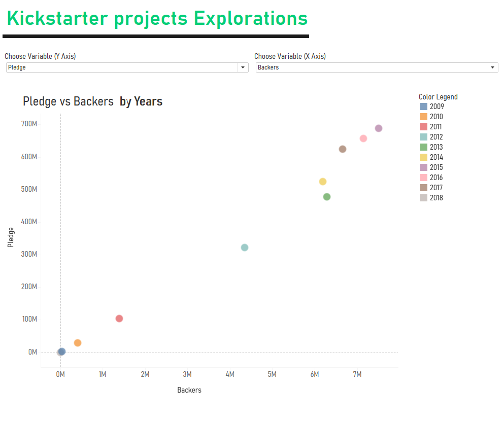This screenshot has width=504, height=421.
Task: Select the 2009 color legend swatch
Action: pyautogui.click(x=424, y=107)
